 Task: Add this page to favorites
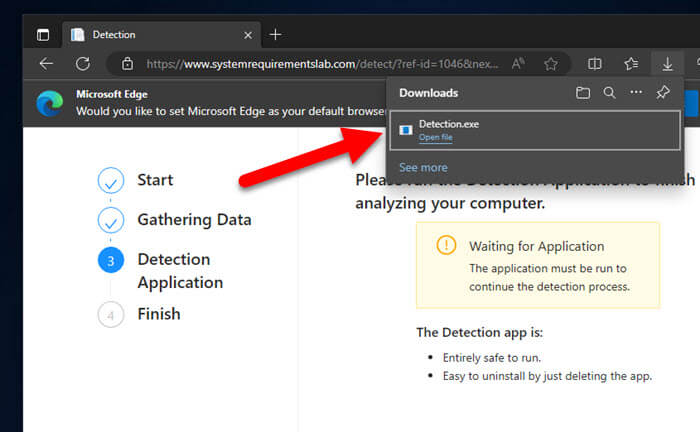click(x=551, y=64)
